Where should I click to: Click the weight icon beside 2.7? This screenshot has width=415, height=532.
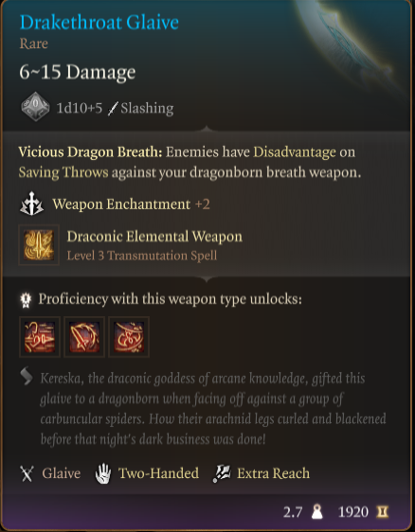317,511
